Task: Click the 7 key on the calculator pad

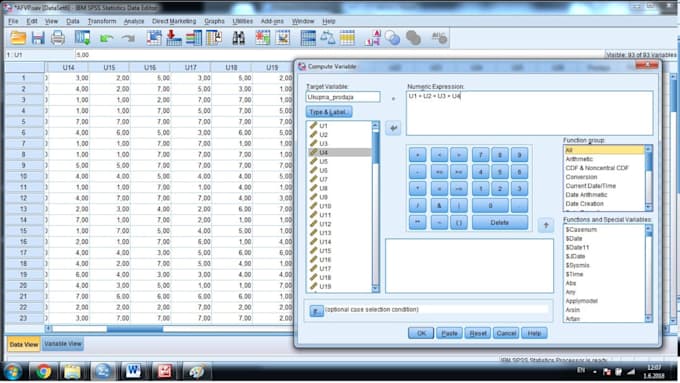Action: [x=481, y=155]
